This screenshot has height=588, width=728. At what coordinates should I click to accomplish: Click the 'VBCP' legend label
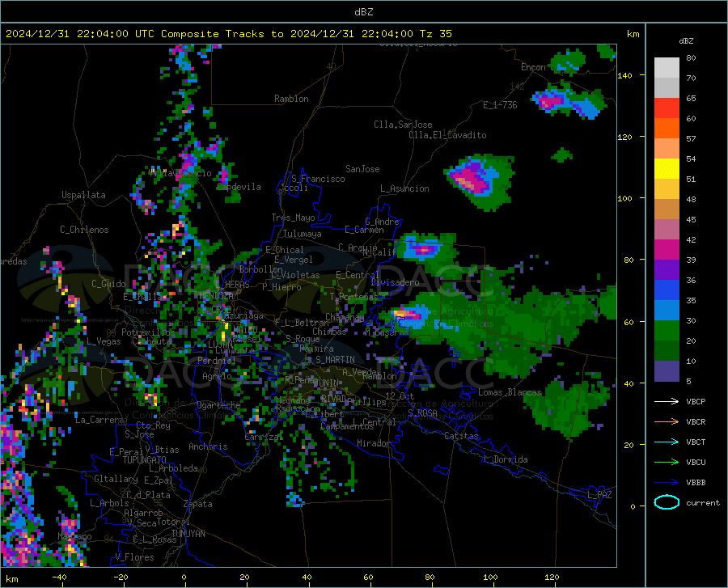pos(696,401)
